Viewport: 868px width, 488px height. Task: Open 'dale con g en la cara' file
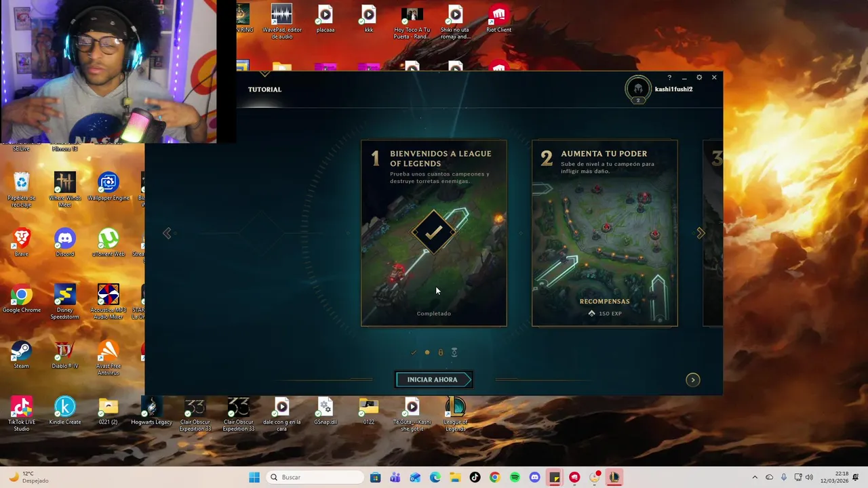281,415
